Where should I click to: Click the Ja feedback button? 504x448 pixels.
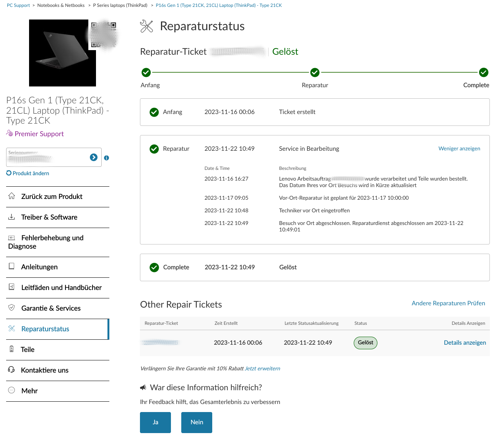click(155, 422)
